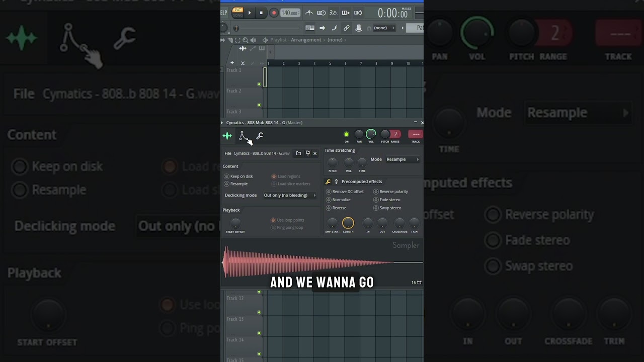The image size is (644, 362).
Task: Click the VOL knob
Action: point(371,134)
